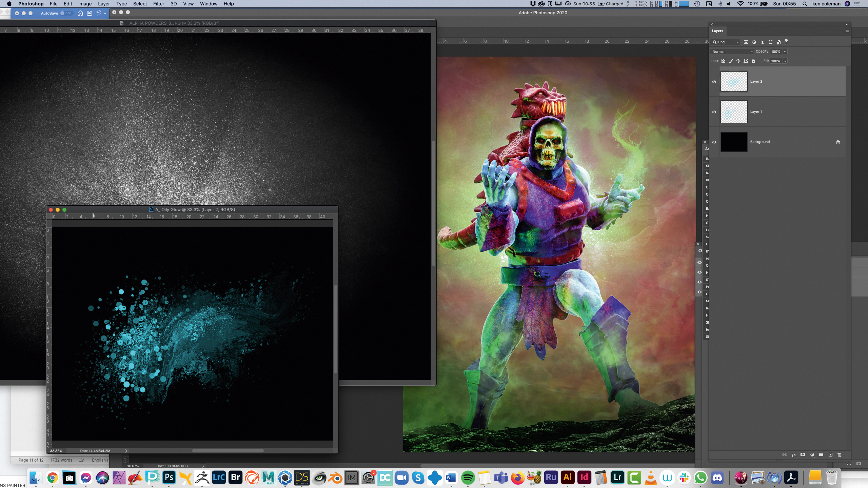Filter layers for smart objects
Viewport: 868px width, 488px height.
(x=779, y=42)
